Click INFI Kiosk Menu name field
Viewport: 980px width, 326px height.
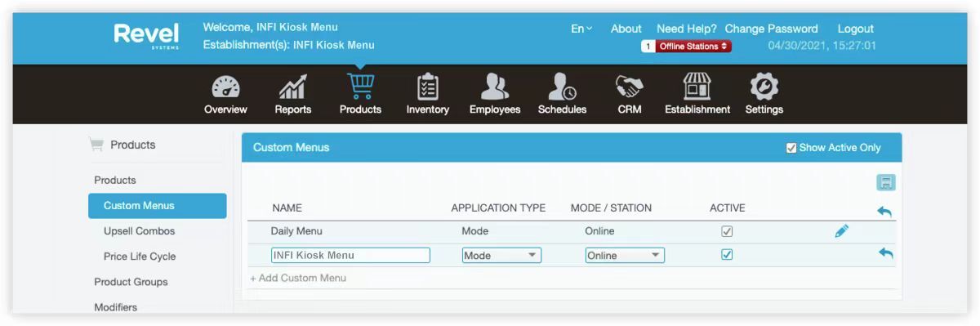350,255
